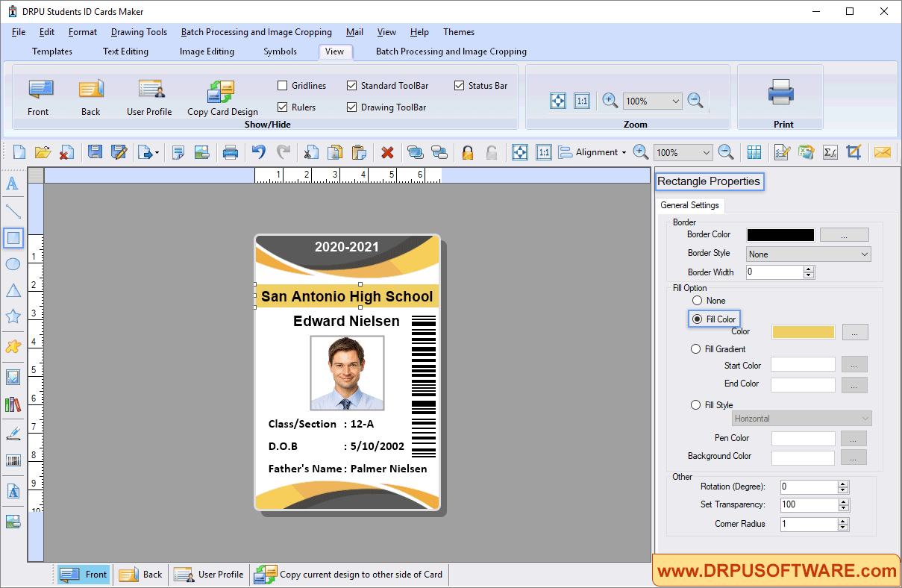This screenshot has height=588, width=902.
Task: Increase the Corner Radius value
Action: [x=843, y=521]
